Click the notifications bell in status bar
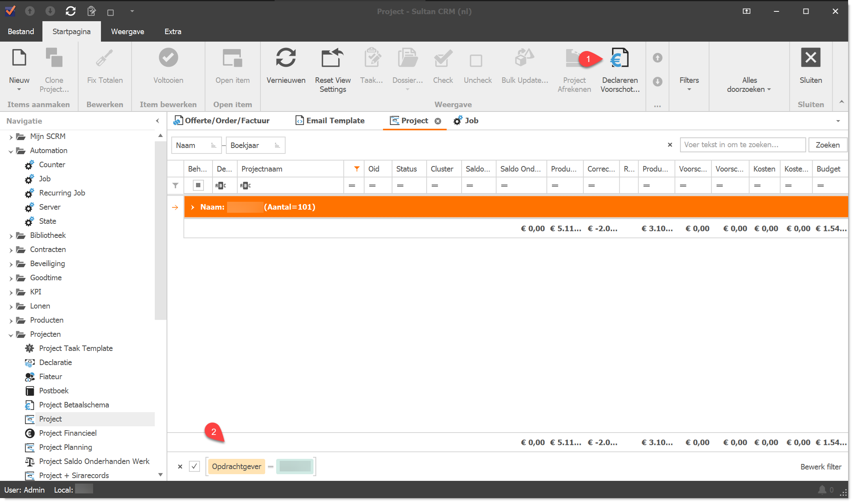 click(x=822, y=490)
